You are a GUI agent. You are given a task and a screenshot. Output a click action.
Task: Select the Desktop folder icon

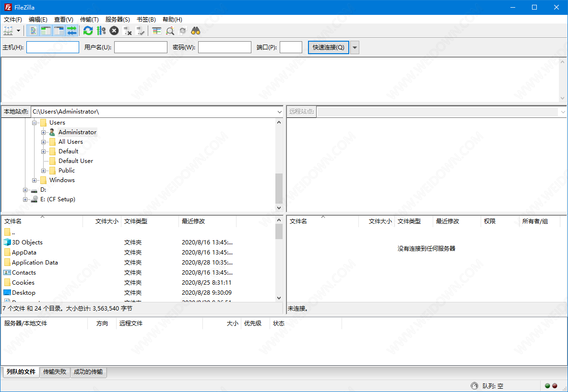click(7, 292)
